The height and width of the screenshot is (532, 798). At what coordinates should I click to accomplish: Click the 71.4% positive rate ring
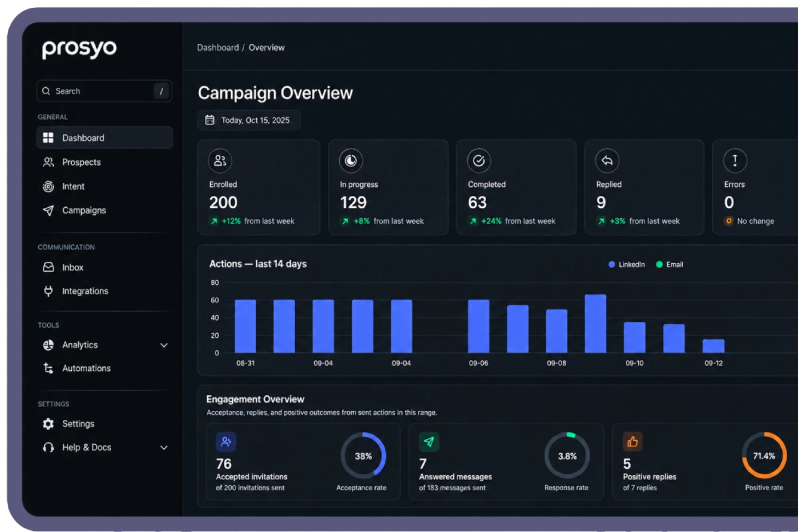point(764,456)
